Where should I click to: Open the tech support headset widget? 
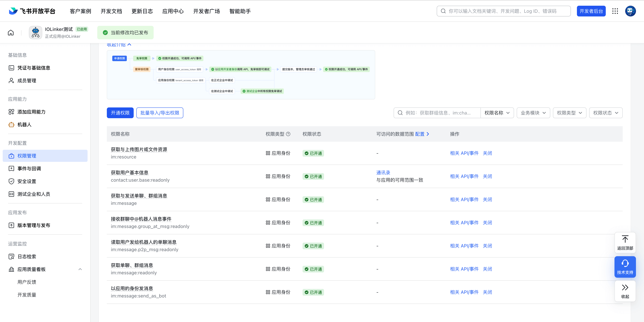pos(625,267)
